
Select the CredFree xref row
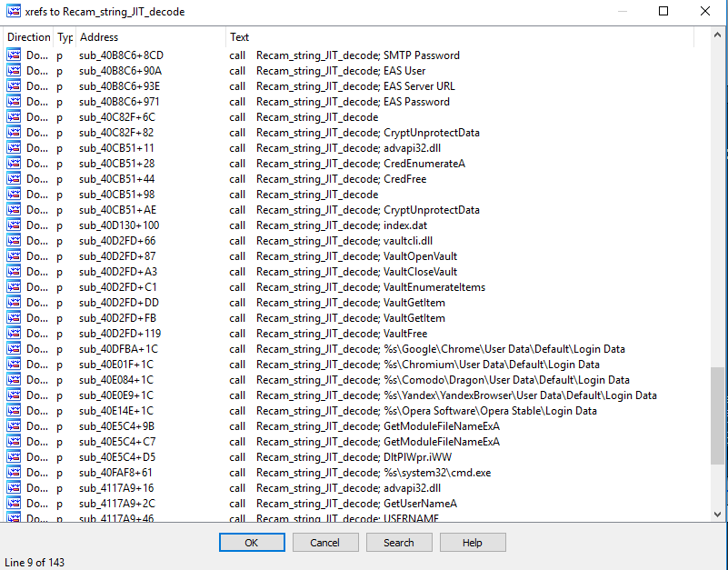pyautogui.click(x=357, y=178)
